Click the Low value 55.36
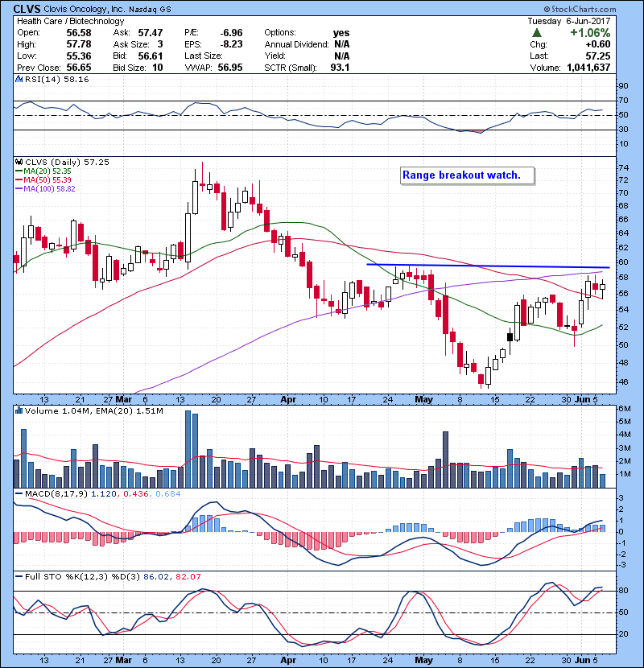 (x=79, y=56)
